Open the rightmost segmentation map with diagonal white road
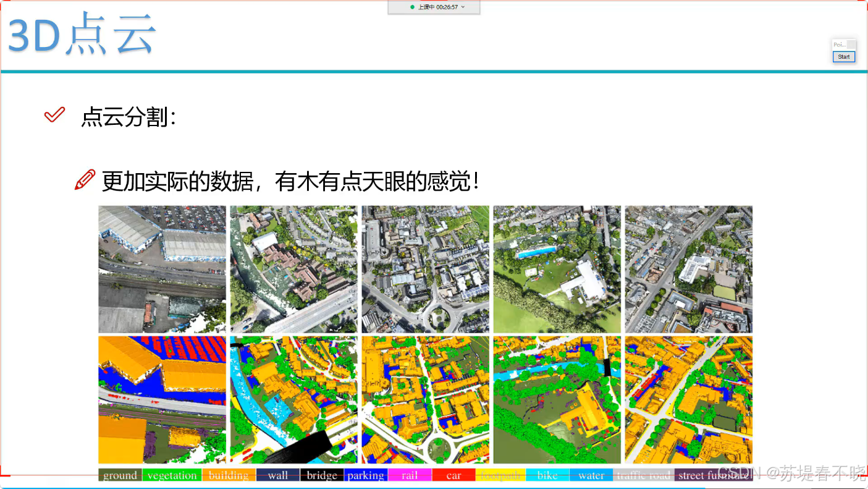 (689, 400)
